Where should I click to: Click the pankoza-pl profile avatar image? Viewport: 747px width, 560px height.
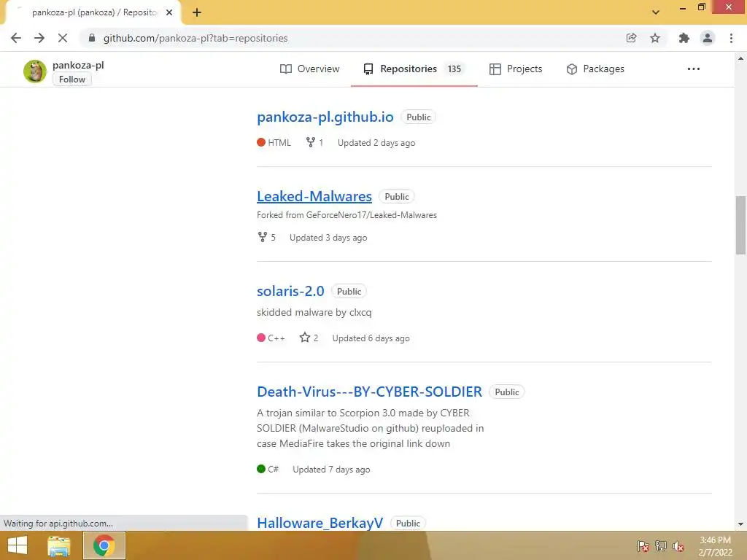pos(35,71)
